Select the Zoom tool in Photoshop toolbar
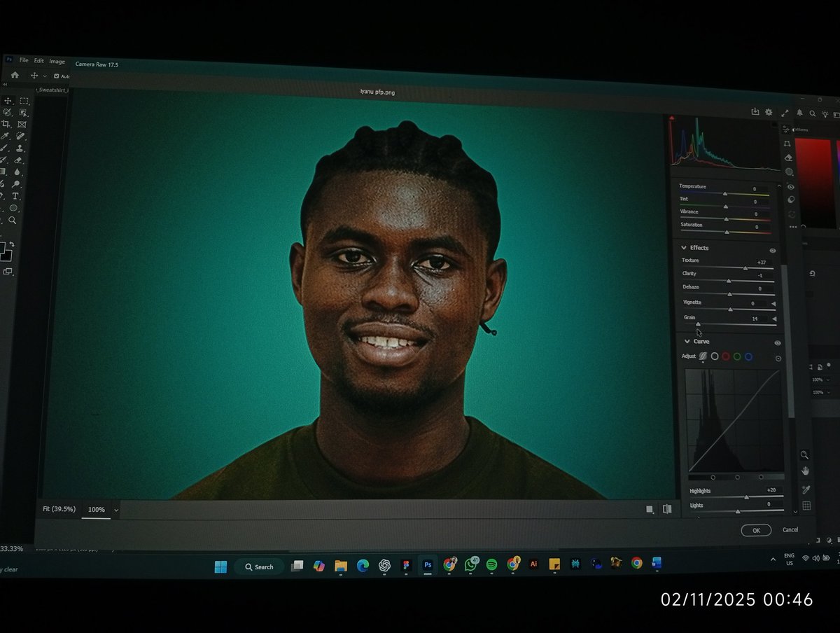 point(13,220)
